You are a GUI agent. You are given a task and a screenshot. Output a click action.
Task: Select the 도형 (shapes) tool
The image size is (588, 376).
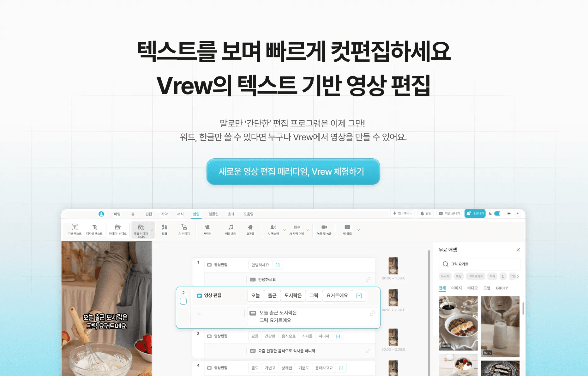coord(165,230)
